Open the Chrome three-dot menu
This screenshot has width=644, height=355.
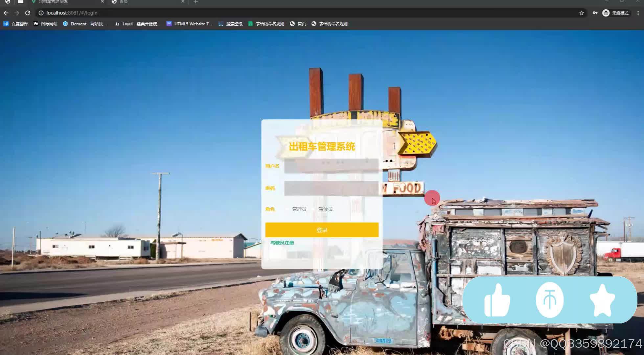[x=638, y=13]
